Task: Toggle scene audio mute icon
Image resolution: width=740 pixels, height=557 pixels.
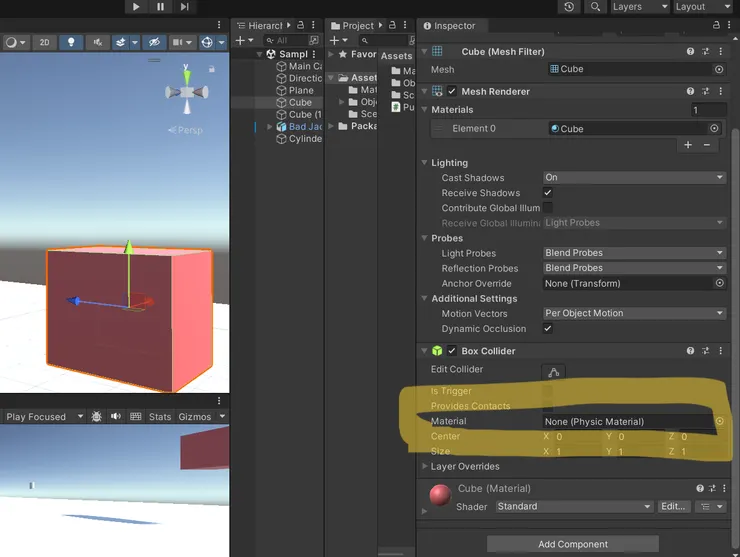Action: pyautogui.click(x=97, y=42)
